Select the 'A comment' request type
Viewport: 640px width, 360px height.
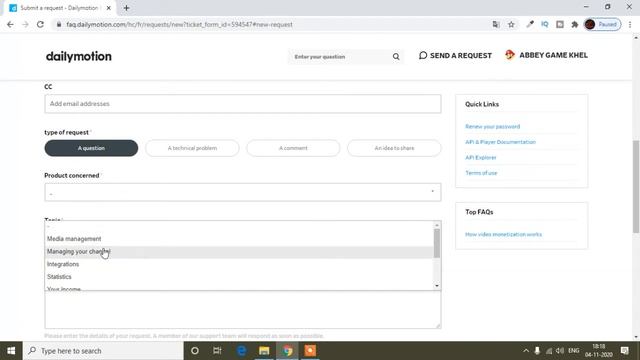coord(293,148)
